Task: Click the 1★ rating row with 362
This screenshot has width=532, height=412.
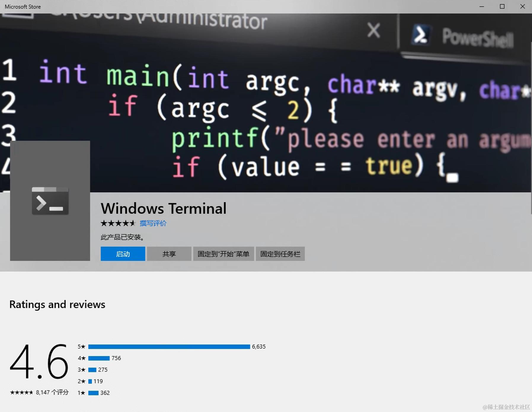Action: point(94,393)
